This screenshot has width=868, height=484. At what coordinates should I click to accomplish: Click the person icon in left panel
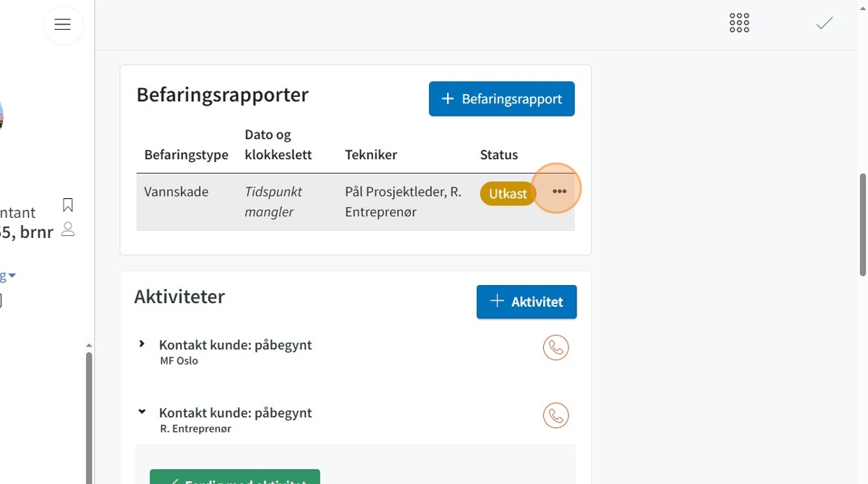pyautogui.click(x=68, y=229)
